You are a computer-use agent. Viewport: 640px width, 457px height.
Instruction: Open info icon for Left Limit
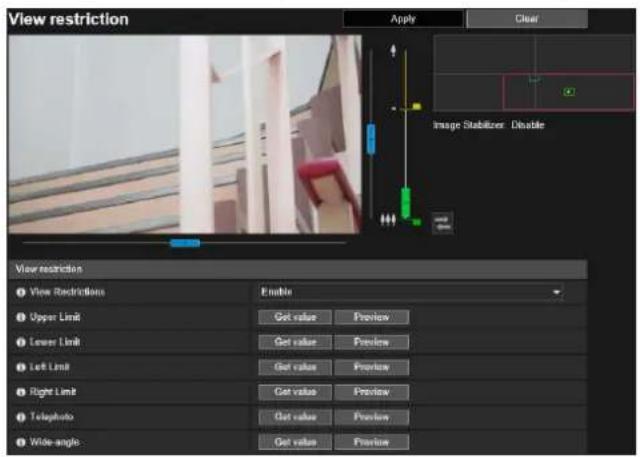(21, 367)
